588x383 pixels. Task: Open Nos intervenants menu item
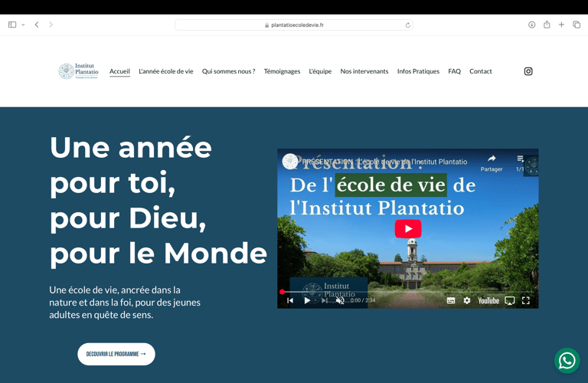click(x=364, y=71)
